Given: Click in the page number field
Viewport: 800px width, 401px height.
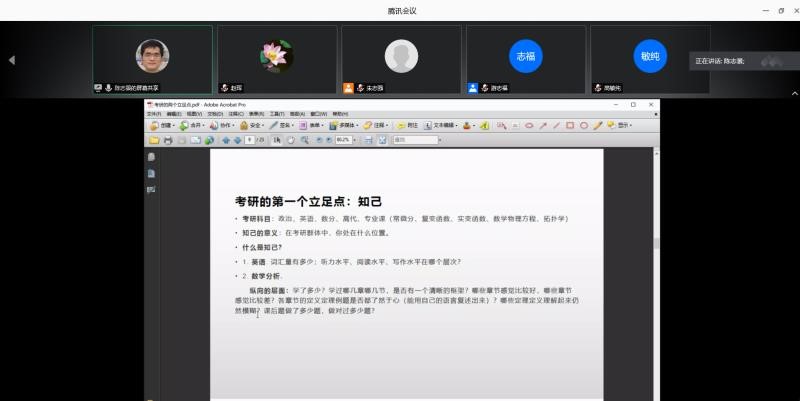Looking at the screenshot, I should [249, 140].
